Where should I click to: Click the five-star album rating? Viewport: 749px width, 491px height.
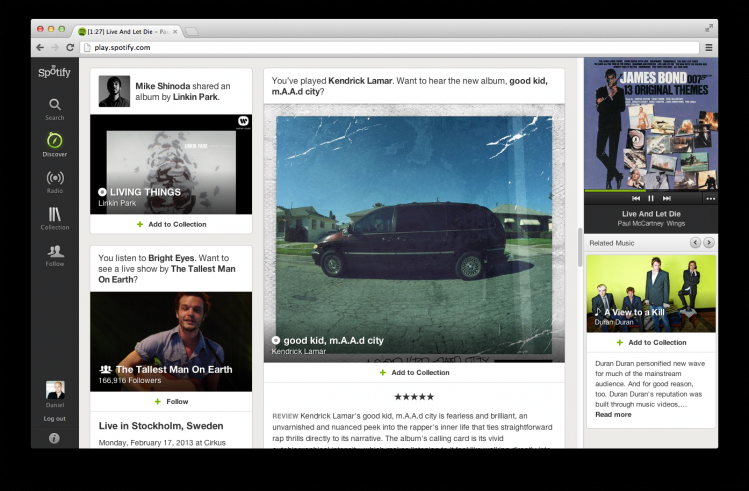point(414,396)
